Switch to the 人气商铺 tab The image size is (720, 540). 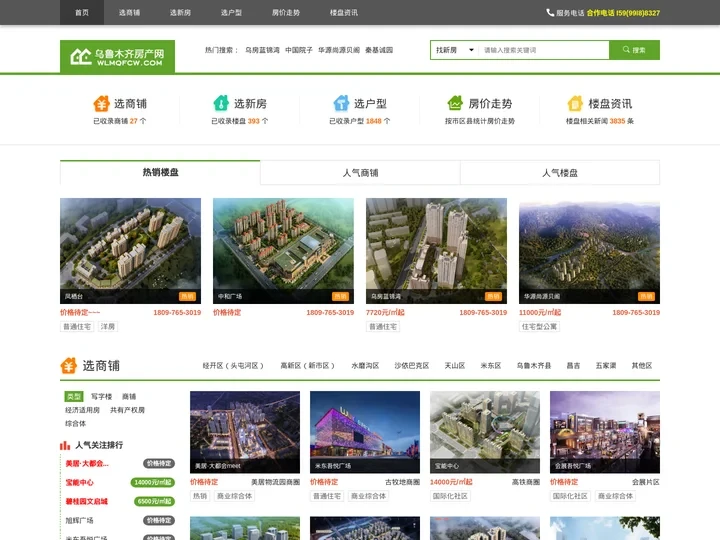(x=360, y=173)
